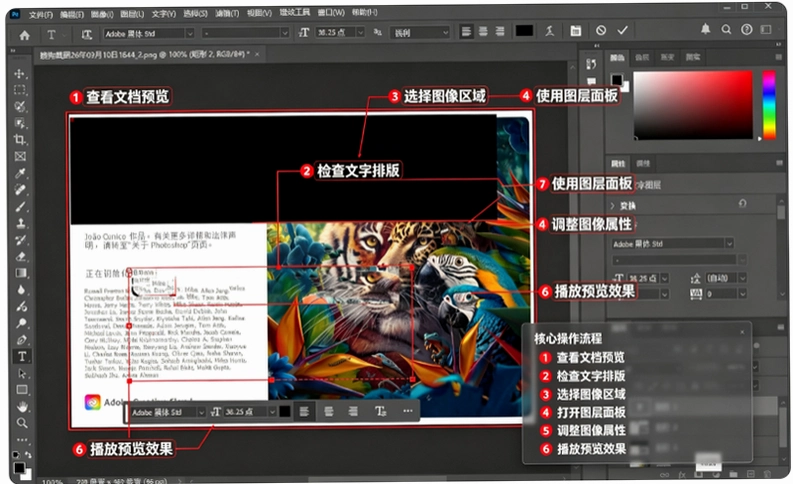
Task: Open notifications bell
Action: point(706,29)
